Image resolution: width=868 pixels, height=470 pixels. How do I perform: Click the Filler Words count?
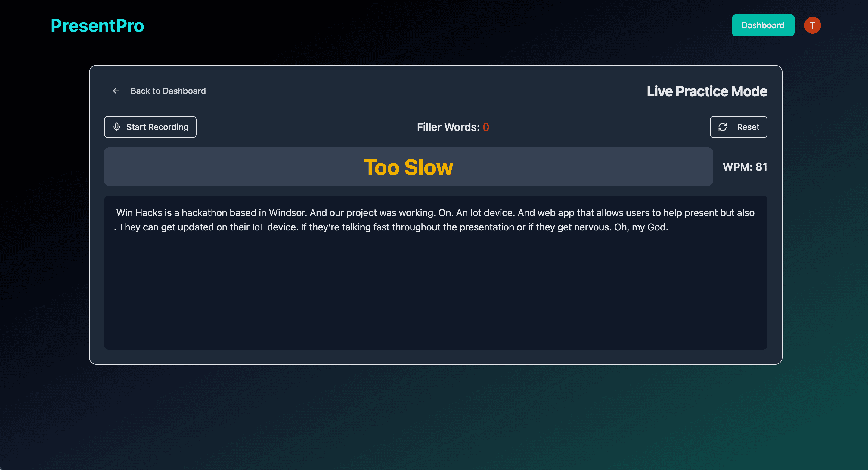tap(486, 127)
